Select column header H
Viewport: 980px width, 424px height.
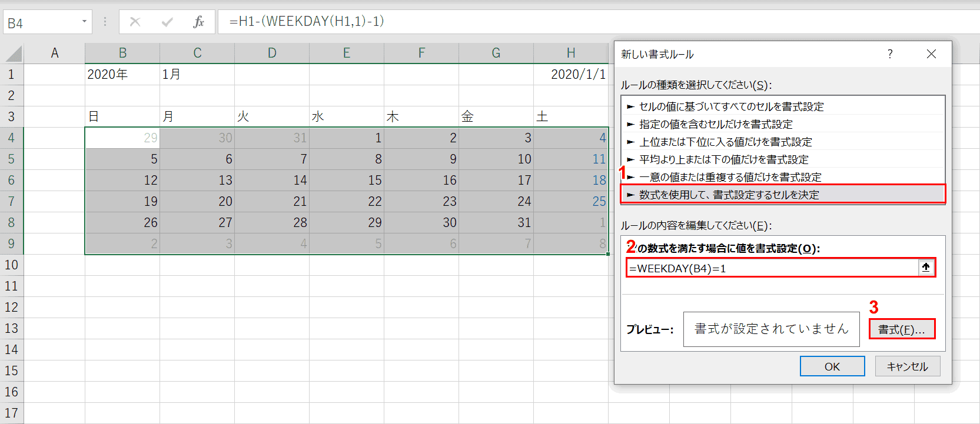571,53
